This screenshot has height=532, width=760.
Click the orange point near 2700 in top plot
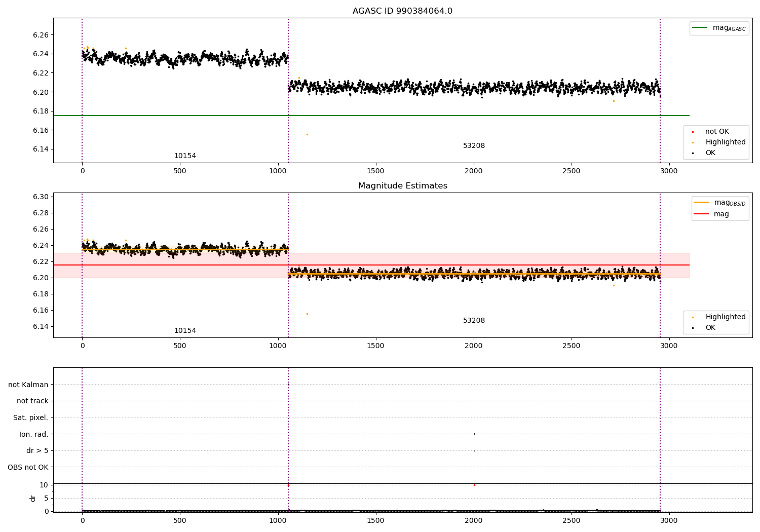(x=614, y=101)
